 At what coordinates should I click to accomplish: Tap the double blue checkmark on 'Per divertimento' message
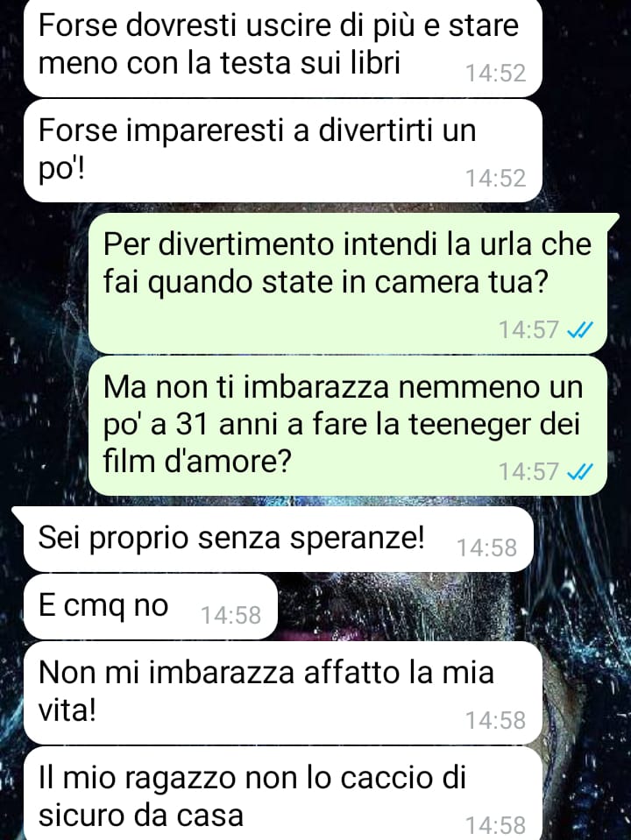pos(580,330)
